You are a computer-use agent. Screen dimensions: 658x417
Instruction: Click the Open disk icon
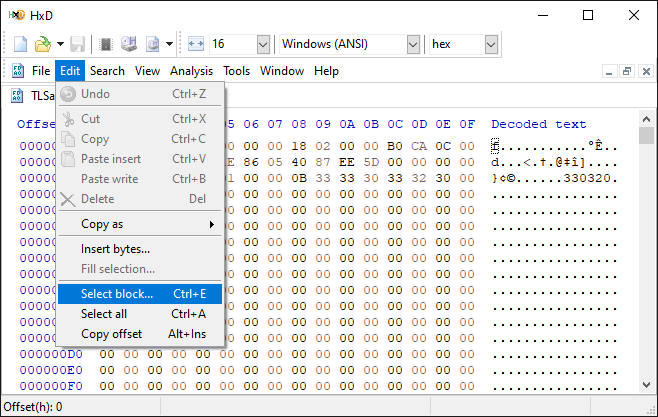click(129, 44)
